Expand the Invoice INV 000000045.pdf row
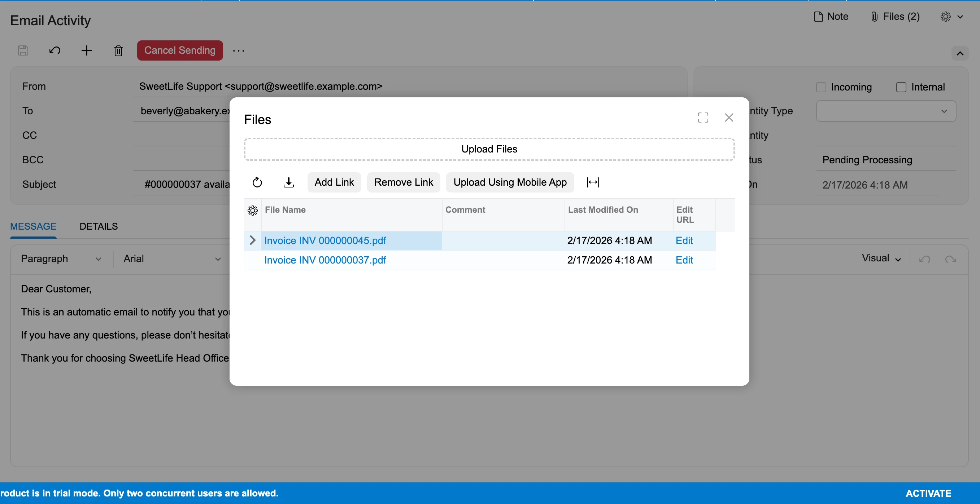The width and height of the screenshot is (980, 504). coord(252,240)
